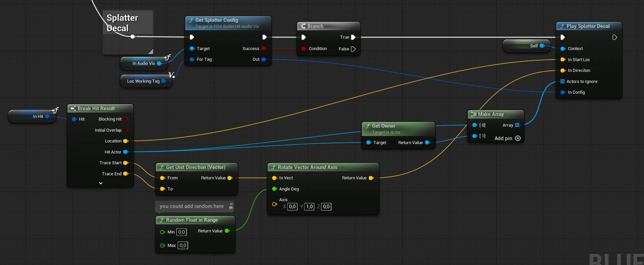Click the Make Array output Array pin
Screen dimensions: 644x265
coord(517,125)
